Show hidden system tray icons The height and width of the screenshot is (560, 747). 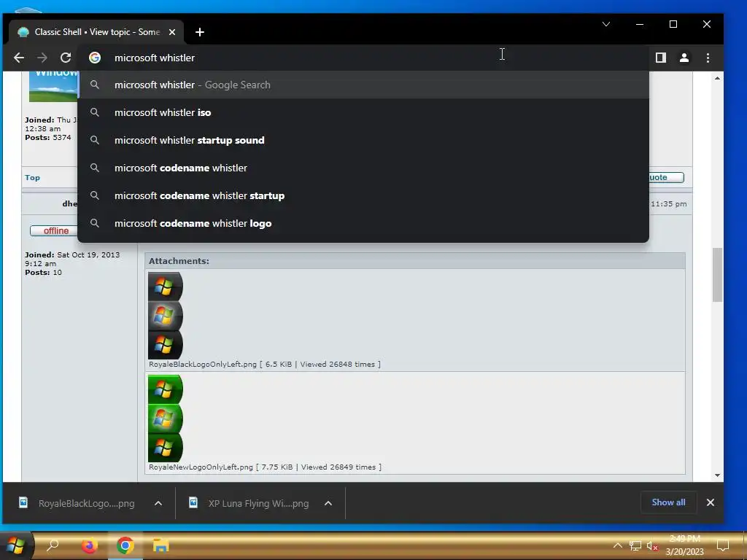click(x=617, y=545)
